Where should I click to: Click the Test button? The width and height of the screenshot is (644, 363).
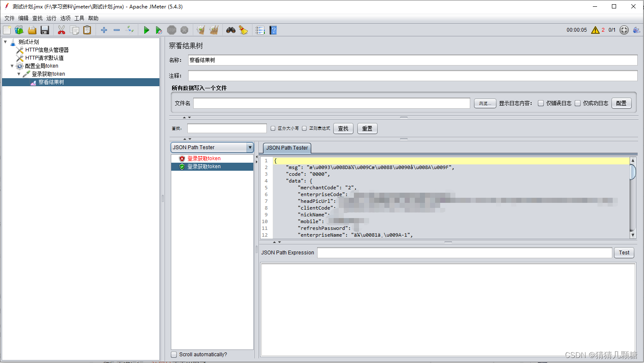click(x=624, y=253)
